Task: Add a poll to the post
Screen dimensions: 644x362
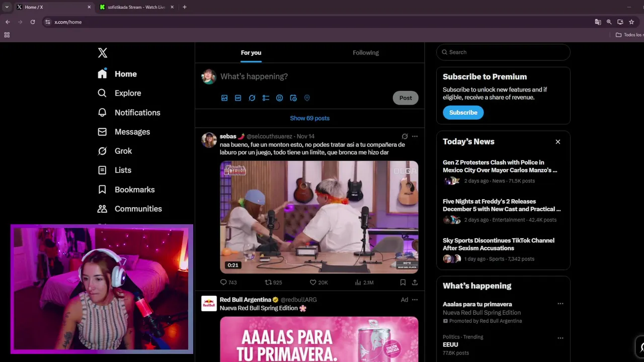Action: pyautogui.click(x=266, y=98)
